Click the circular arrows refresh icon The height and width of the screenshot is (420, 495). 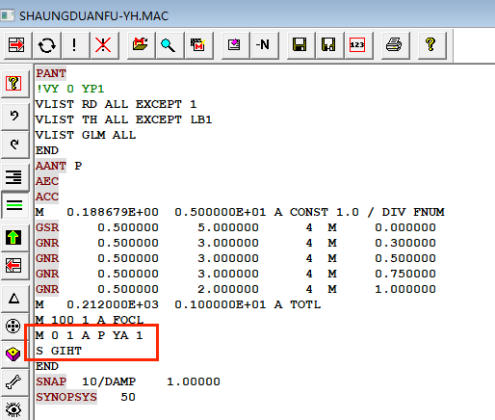pos(46,45)
